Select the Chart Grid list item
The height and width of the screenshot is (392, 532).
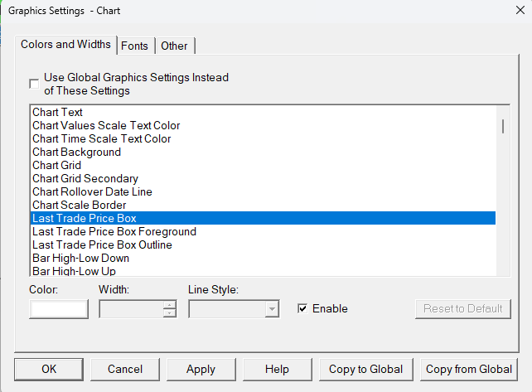264,165
